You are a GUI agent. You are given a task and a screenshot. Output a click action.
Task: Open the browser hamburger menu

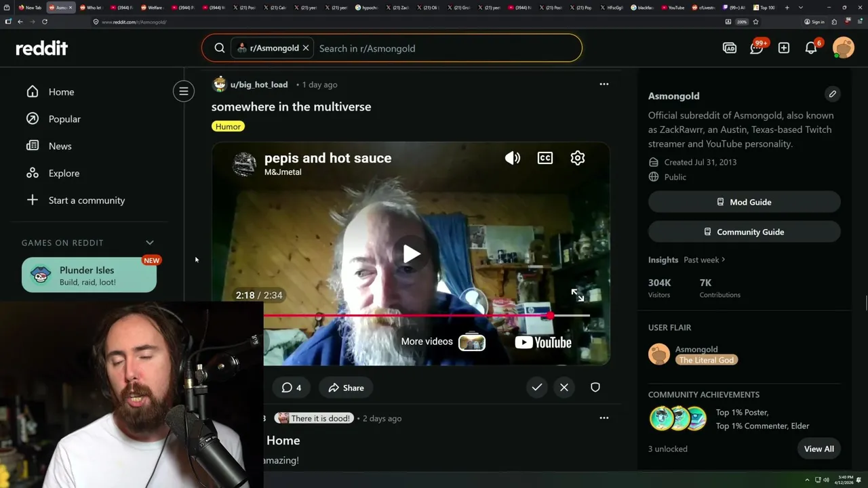click(x=859, y=22)
